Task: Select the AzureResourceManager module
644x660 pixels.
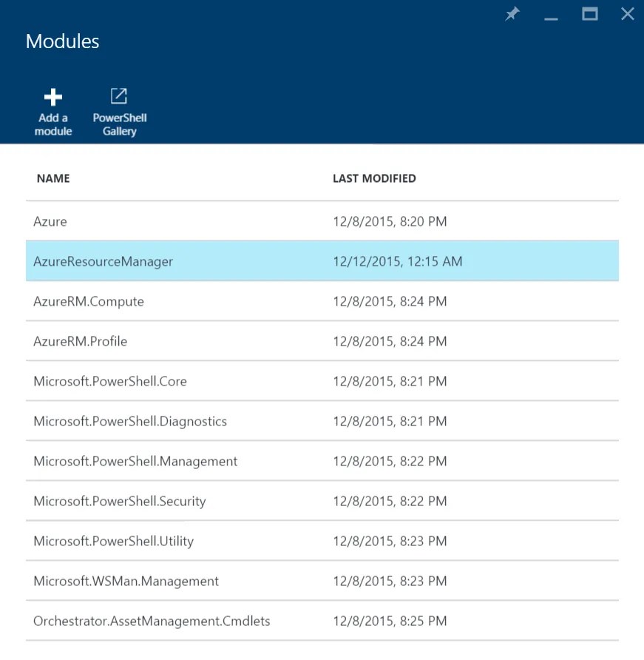Action: [x=322, y=261]
